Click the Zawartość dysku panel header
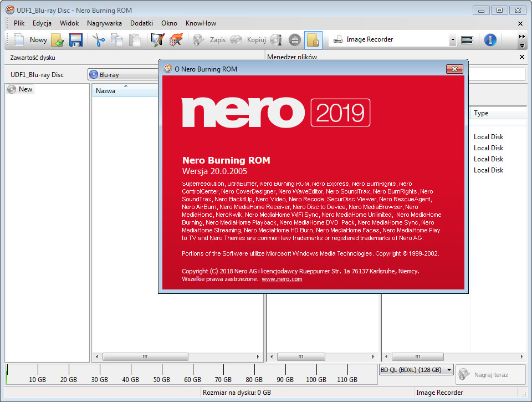This screenshot has height=402, width=532. pyautogui.click(x=33, y=57)
